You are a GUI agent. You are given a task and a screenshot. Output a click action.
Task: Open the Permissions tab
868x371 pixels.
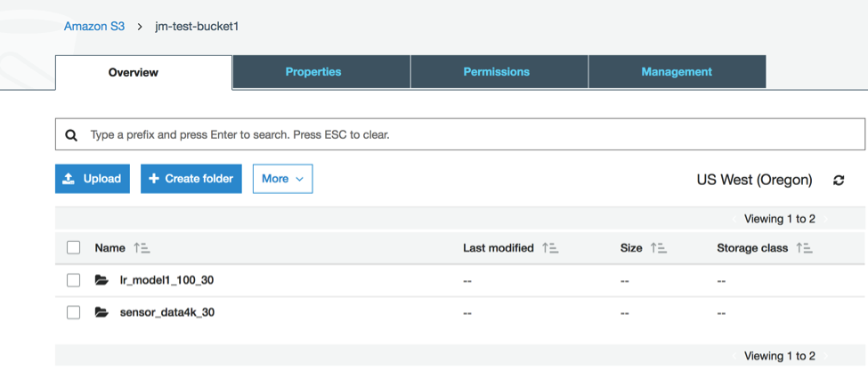coord(497,72)
